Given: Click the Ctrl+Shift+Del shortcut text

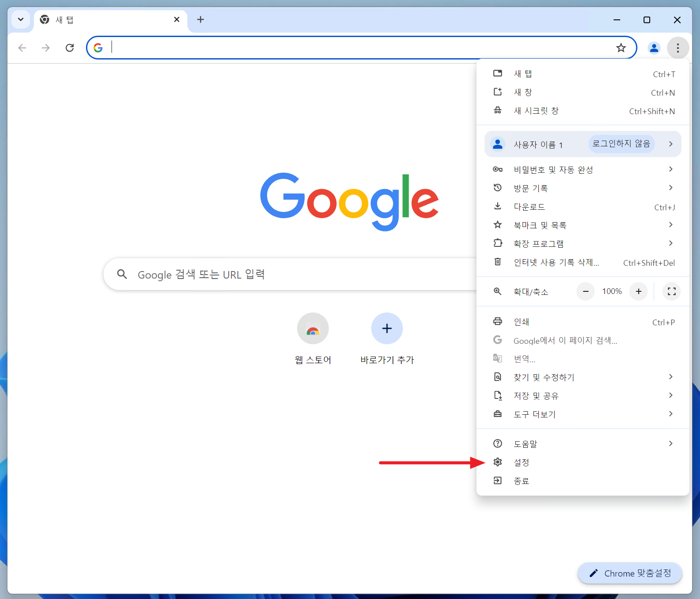Looking at the screenshot, I should (x=649, y=263).
